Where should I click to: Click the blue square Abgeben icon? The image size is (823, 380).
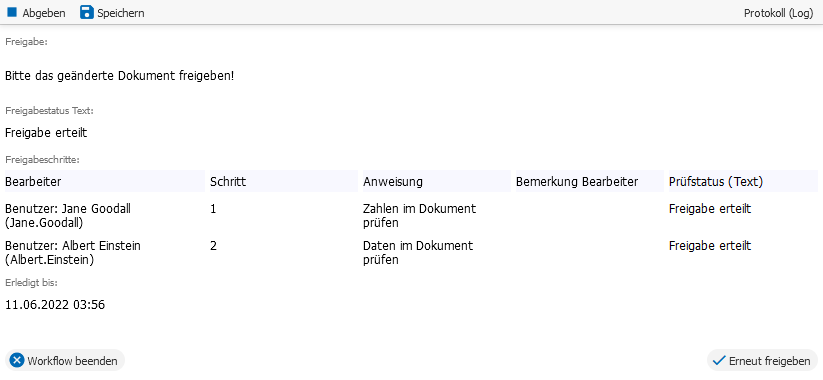click(x=12, y=12)
